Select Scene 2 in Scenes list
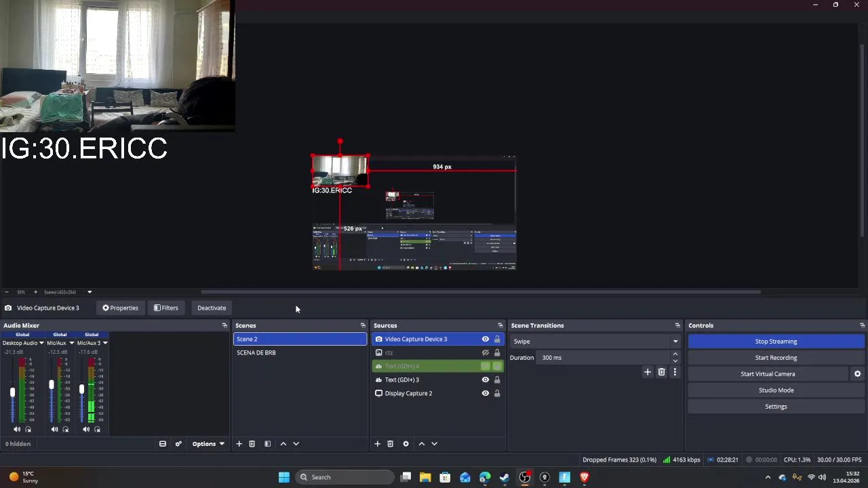The image size is (868, 488). [x=300, y=339]
